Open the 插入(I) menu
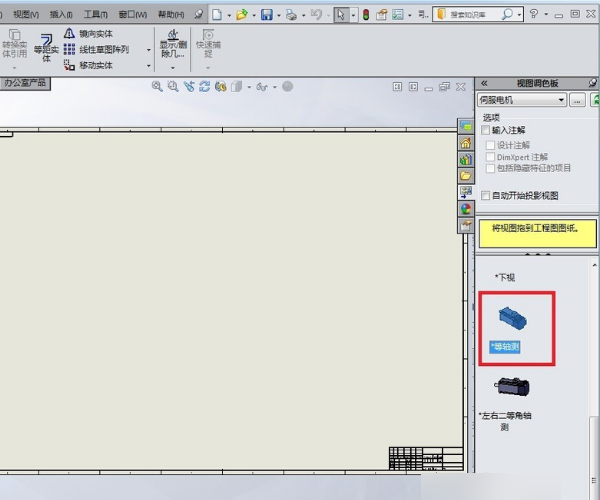This screenshot has height=500, width=600. [x=60, y=15]
